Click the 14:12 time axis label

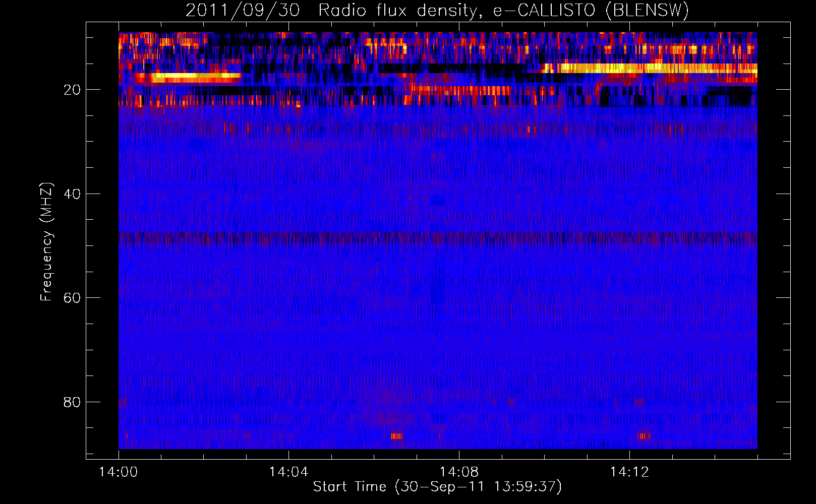pyautogui.click(x=629, y=472)
